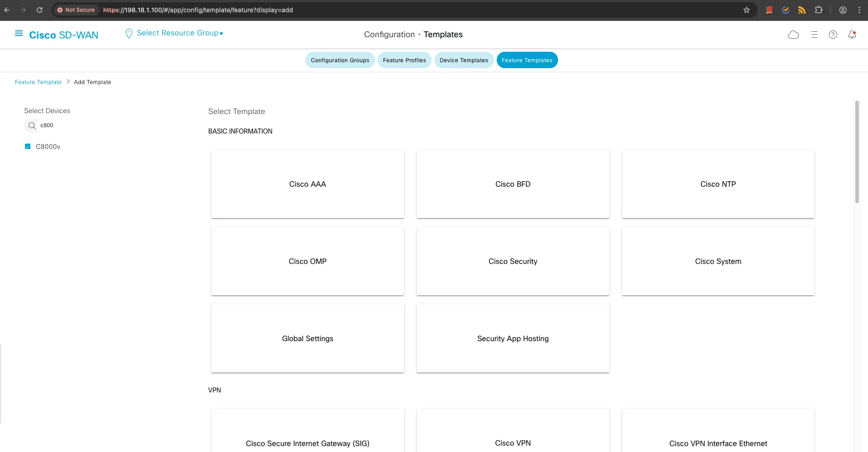Click the search magnifier in Select Devices
This screenshot has width=868, height=452.
[x=32, y=125]
